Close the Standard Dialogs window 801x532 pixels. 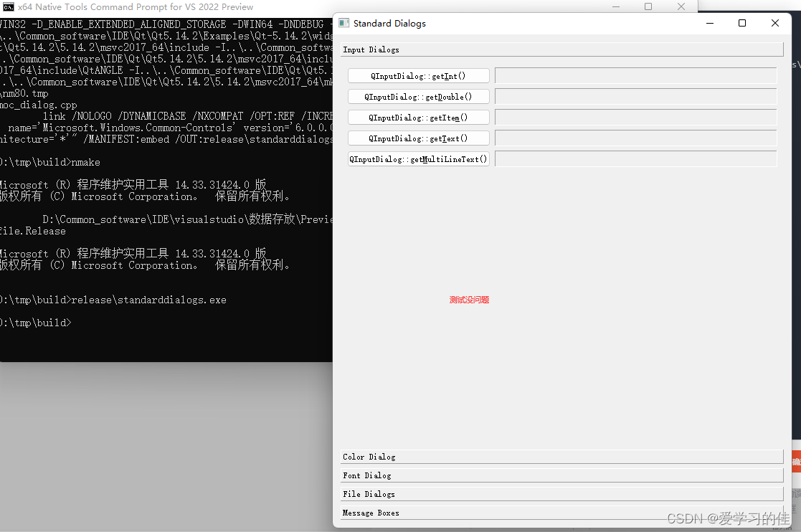775,23
